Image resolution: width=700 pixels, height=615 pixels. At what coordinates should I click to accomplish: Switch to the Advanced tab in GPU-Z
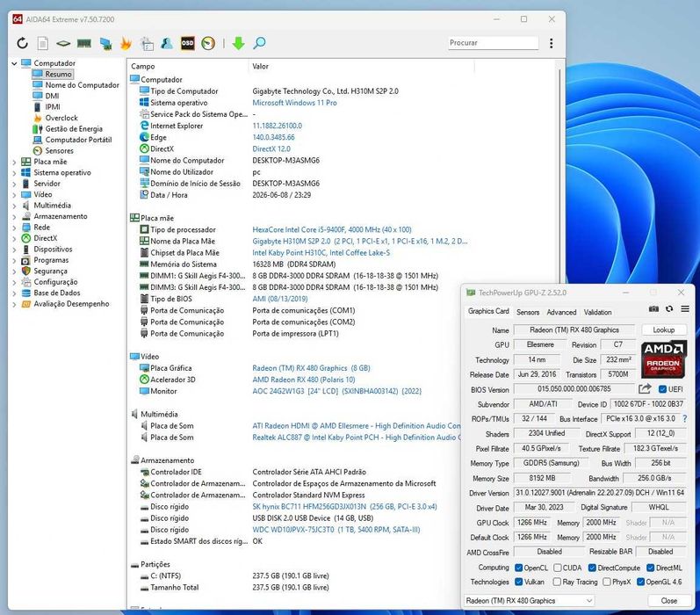[561, 312]
